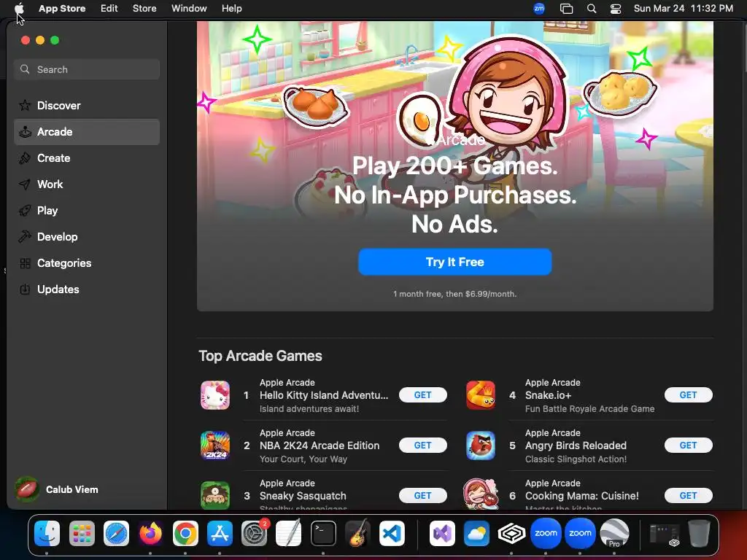Launch Firefox from the Dock

click(x=150, y=533)
